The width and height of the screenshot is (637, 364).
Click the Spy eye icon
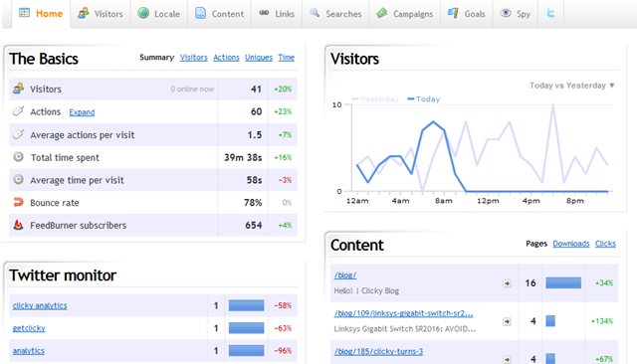[x=506, y=13]
